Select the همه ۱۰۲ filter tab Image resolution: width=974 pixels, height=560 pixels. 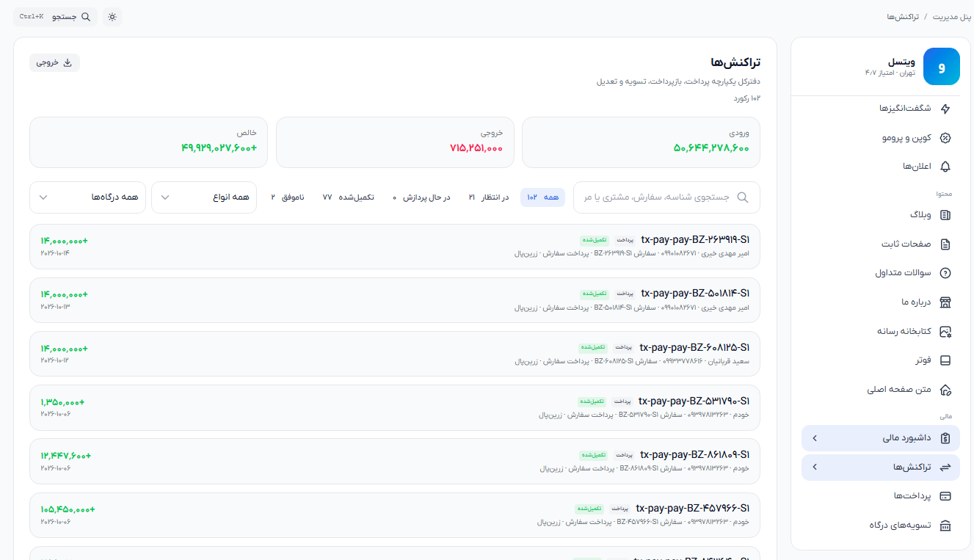[542, 197]
